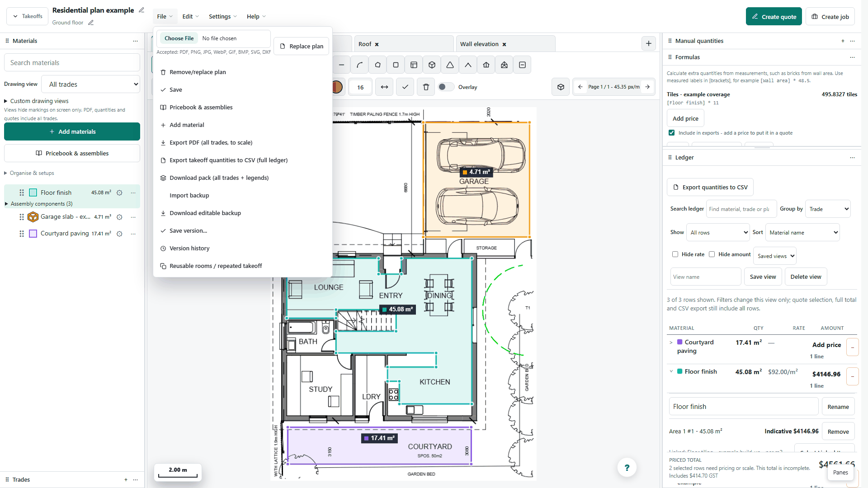Select the rounded rectangle tool
Image resolution: width=868 pixels, height=488 pixels.
(396, 65)
